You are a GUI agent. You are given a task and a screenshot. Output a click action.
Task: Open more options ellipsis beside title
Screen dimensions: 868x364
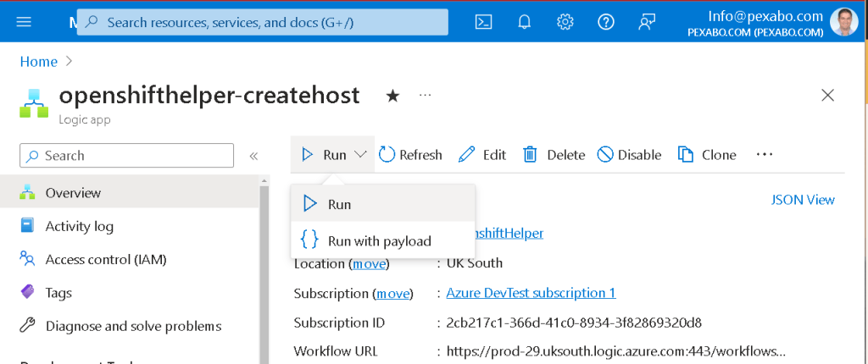425,96
